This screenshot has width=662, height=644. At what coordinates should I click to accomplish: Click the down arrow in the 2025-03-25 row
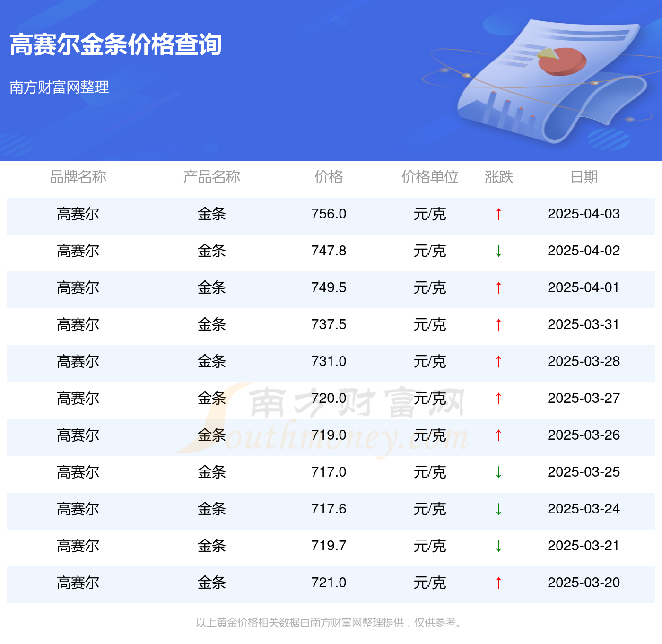[498, 472]
